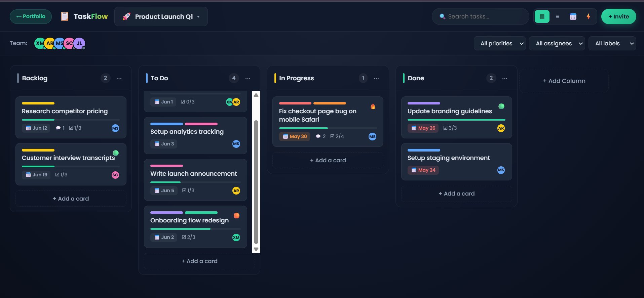Image resolution: width=644 pixels, height=298 pixels.
Task: Open All labels filter dropdown
Action: [612, 43]
